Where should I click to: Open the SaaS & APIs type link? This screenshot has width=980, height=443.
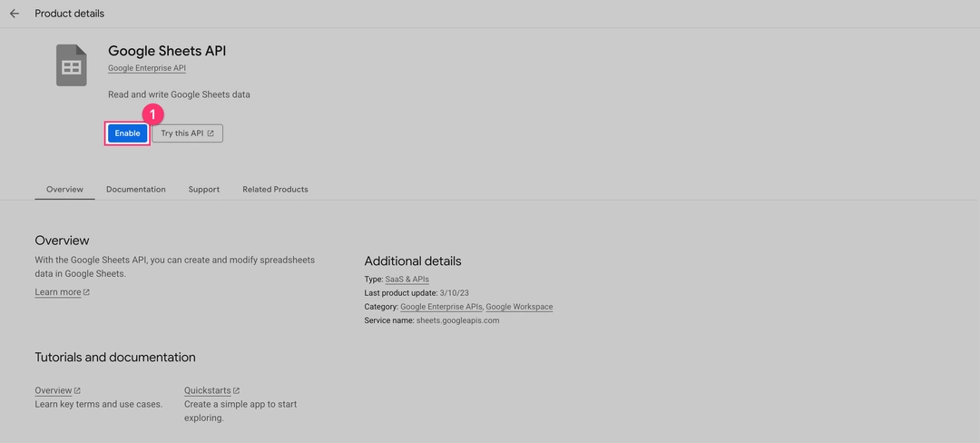point(407,280)
